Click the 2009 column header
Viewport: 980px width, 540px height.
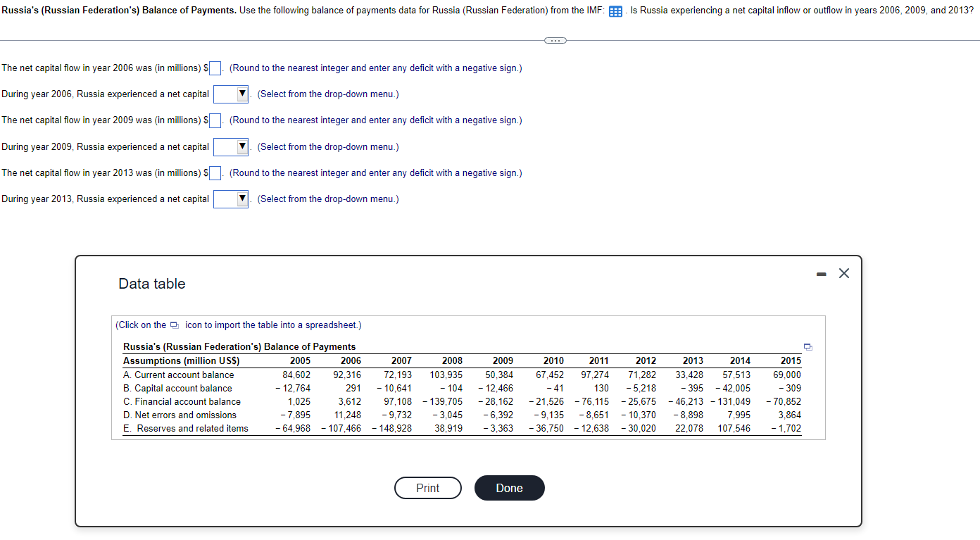[x=503, y=360]
